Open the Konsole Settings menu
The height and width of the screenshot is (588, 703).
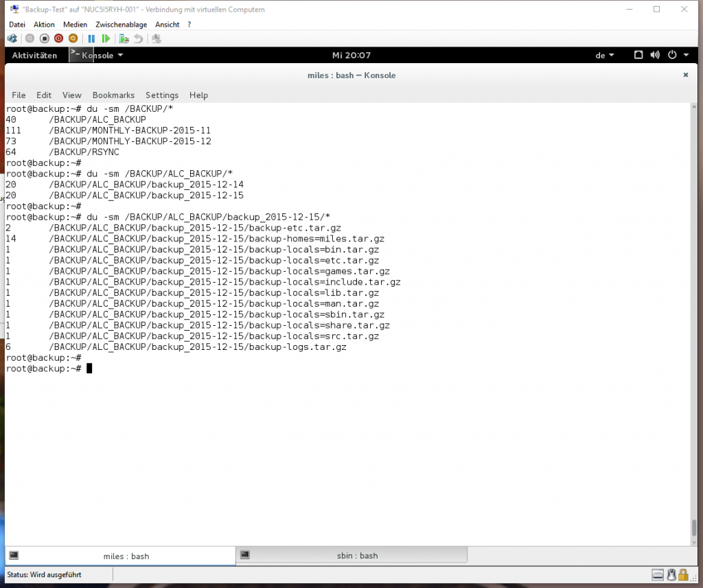point(162,95)
